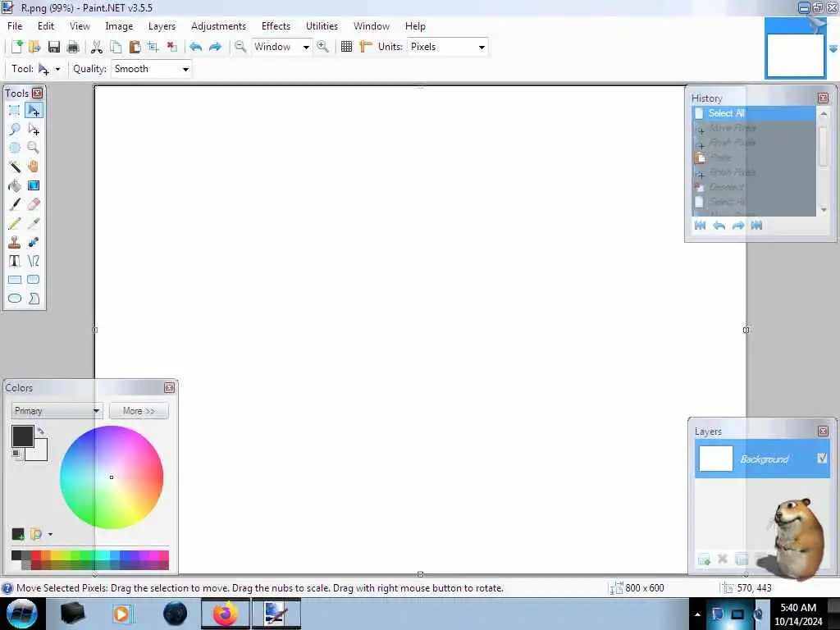
Task: Click the Paste clipboard toolbar icon
Action: [x=135, y=47]
